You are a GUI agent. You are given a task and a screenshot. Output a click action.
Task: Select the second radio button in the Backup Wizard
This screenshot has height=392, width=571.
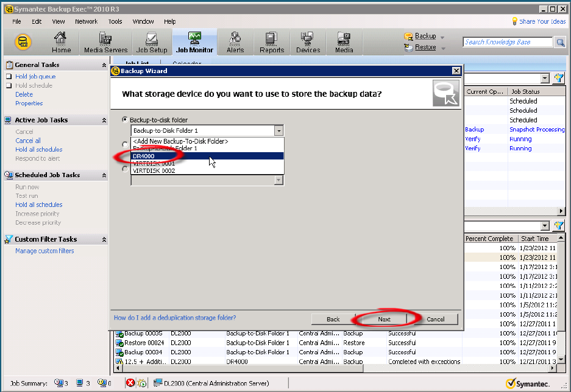tap(125, 144)
